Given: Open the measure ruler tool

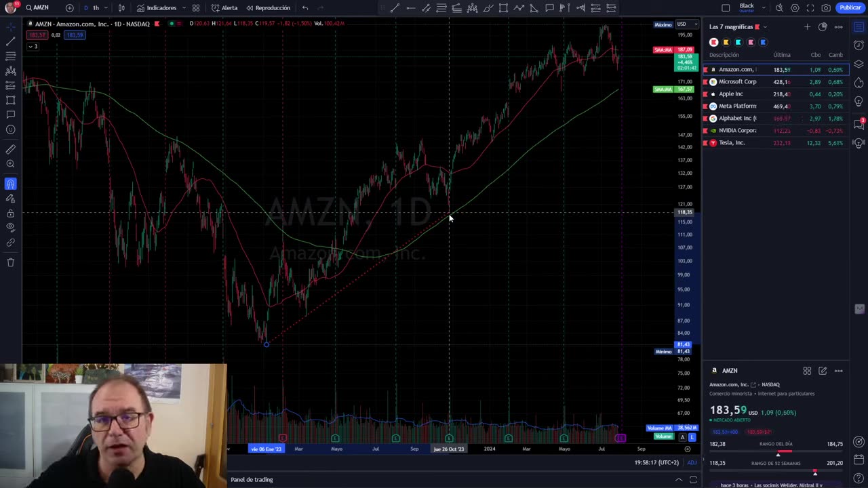Looking at the screenshot, I should (x=11, y=148).
